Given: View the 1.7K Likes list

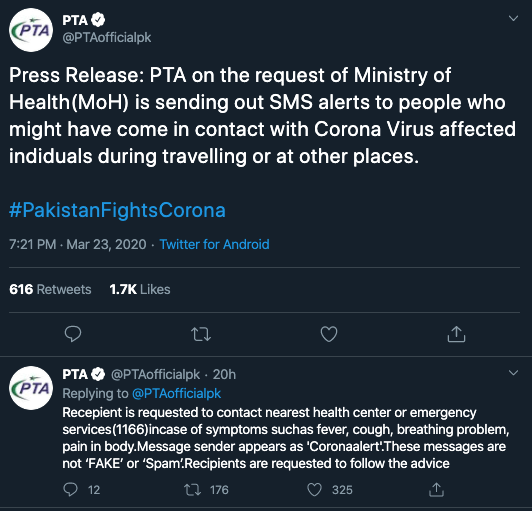Looking at the screenshot, I should [140, 289].
